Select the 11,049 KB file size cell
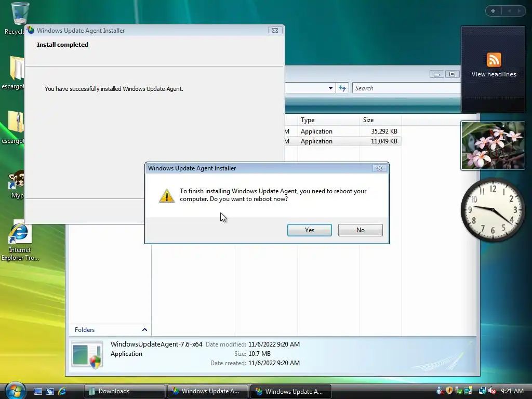Viewport: 532px width, 399px height. (x=384, y=141)
